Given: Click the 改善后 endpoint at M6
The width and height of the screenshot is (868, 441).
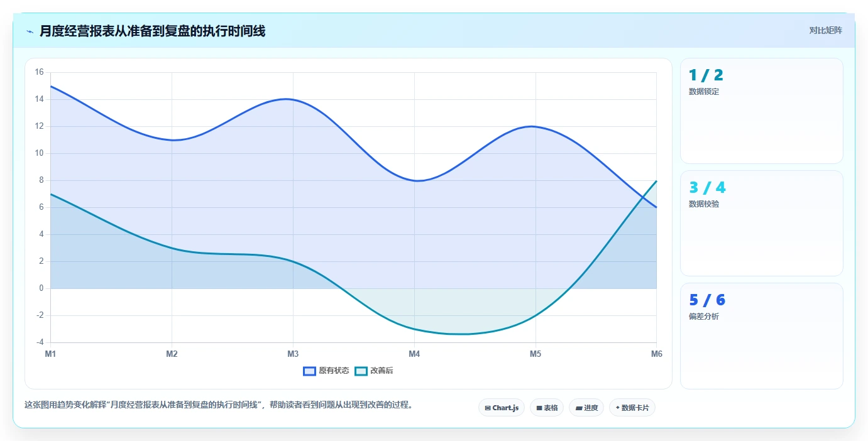Looking at the screenshot, I should tap(657, 180).
